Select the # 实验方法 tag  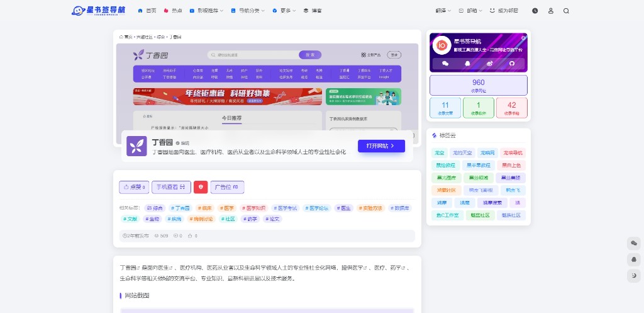point(370,208)
